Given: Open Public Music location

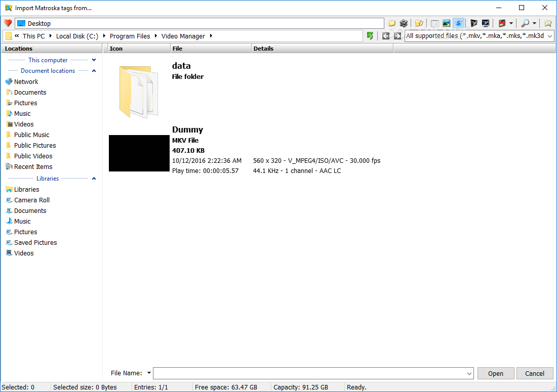Looking at the screenshot, I should tap(27, 135).
